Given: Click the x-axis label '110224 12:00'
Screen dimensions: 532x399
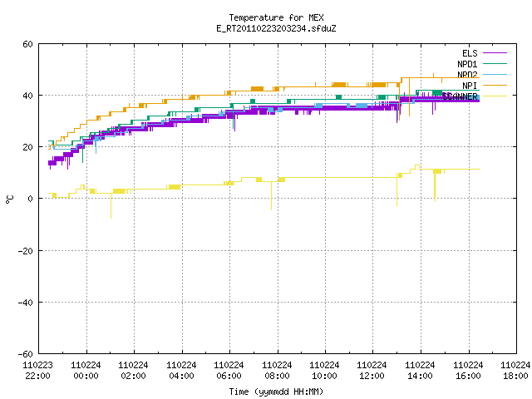Looking at the screenshot, I should pos(372,371).
